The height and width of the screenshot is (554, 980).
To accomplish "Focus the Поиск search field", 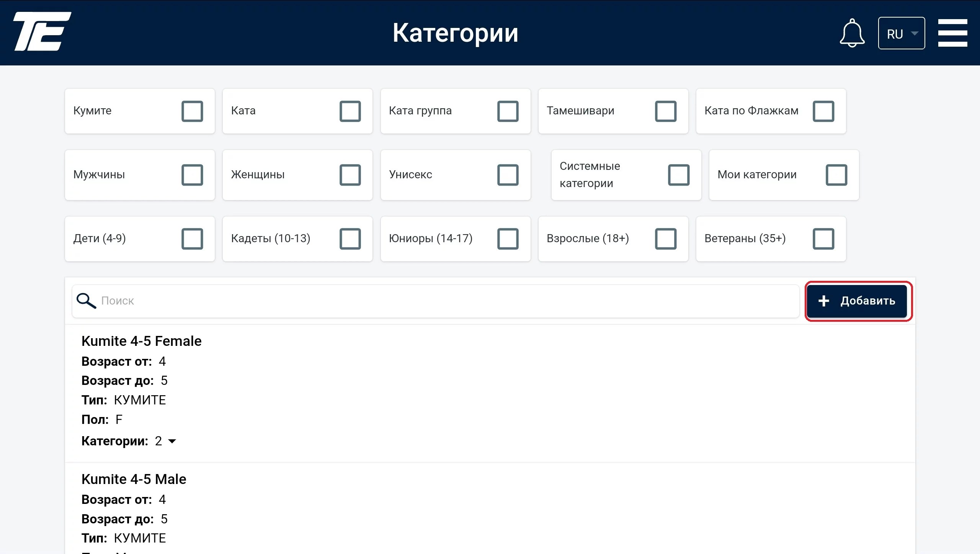I will click(x=436, y=301).
